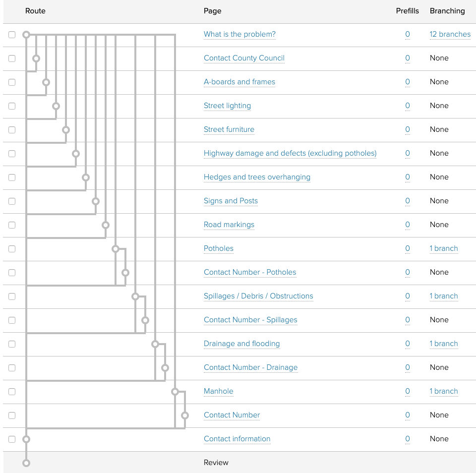The width and height of the screenshot is (476, 473).
Task: Open the 1 branch link for Potholes
Action: [443, 248]
